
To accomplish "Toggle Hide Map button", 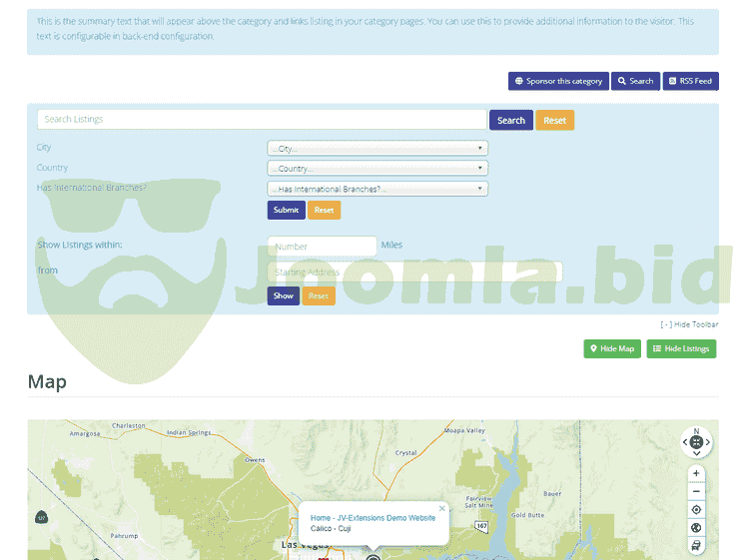I will pyautogui.click(x=612, y=348).
